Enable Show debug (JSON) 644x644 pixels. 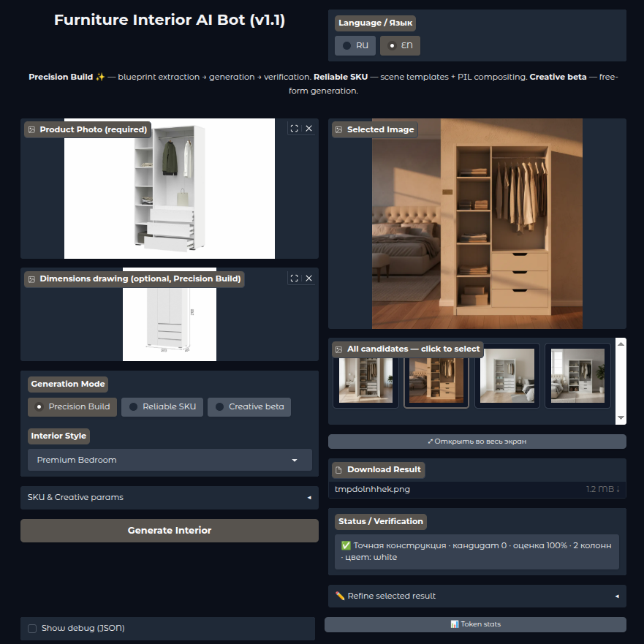[x=31, y=629]
